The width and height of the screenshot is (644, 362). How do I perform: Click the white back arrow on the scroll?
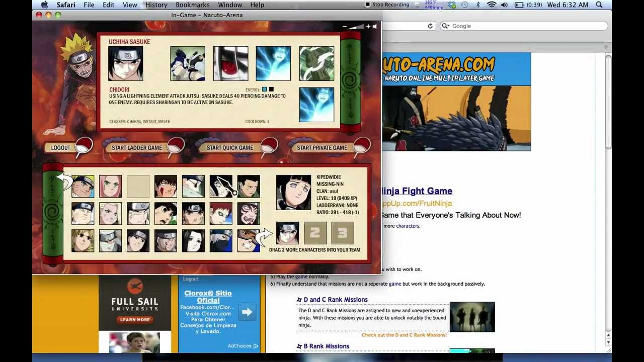click(x=64, y=179)
